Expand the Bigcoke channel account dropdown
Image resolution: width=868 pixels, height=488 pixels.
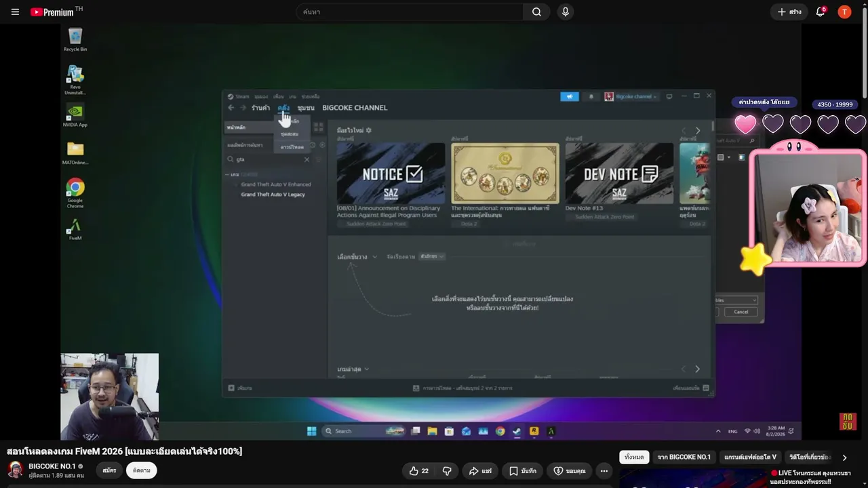631,96
